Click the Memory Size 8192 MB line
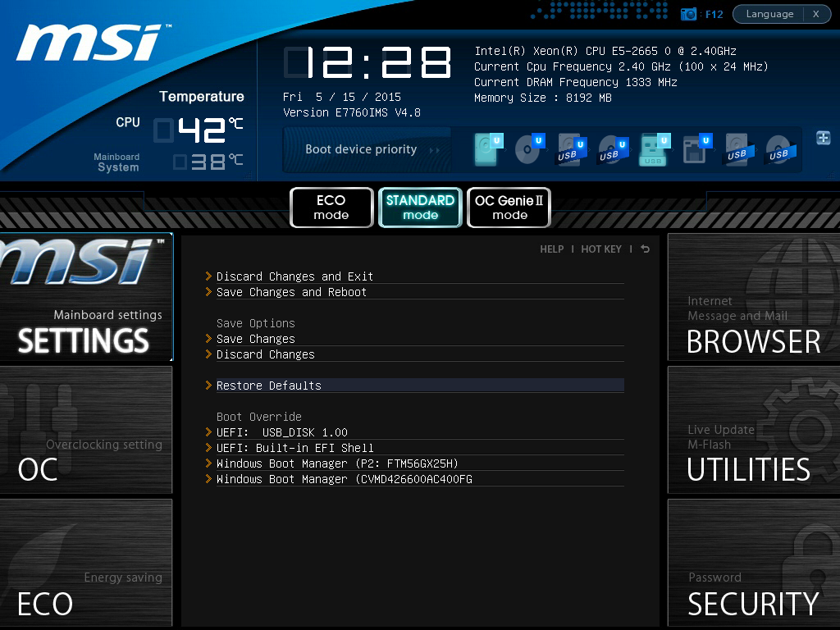Screen dimensions: 840x630 click(543, 98)
